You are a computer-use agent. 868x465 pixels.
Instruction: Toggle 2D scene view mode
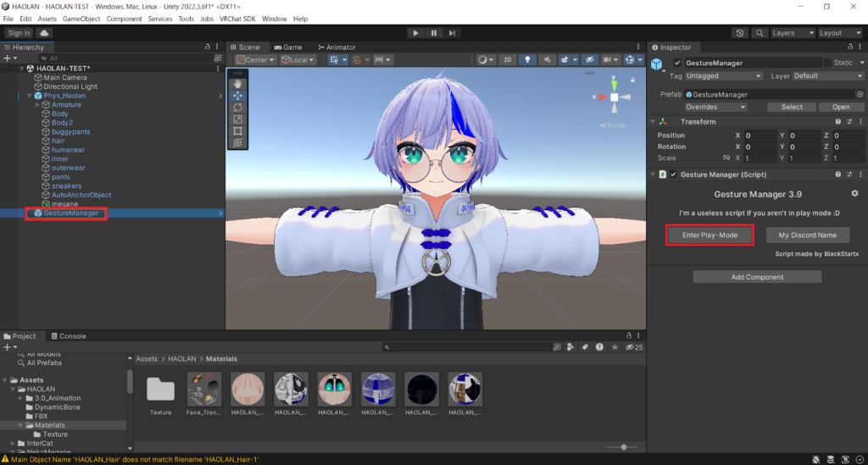coord(507,60)
